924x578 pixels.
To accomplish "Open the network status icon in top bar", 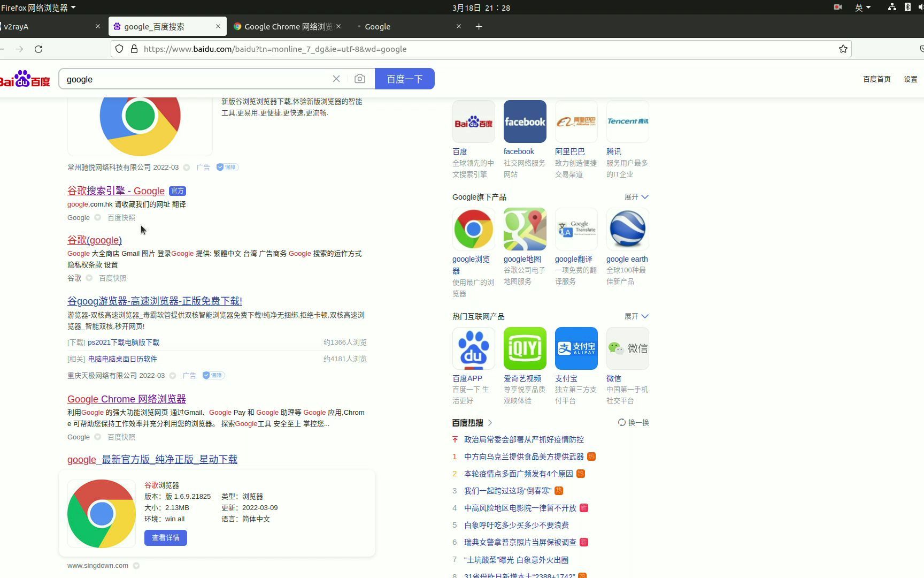I will coord(892,7).
